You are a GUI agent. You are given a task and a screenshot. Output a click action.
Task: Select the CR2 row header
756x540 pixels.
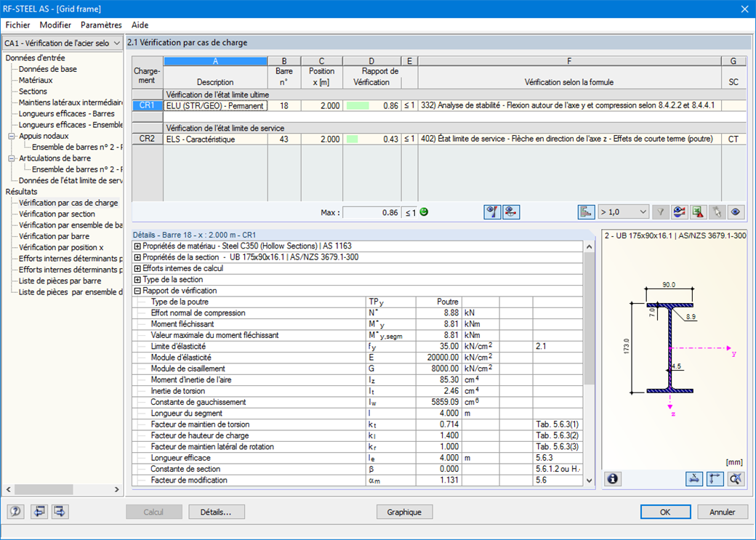pyautogui.click(x=147, y=139)
